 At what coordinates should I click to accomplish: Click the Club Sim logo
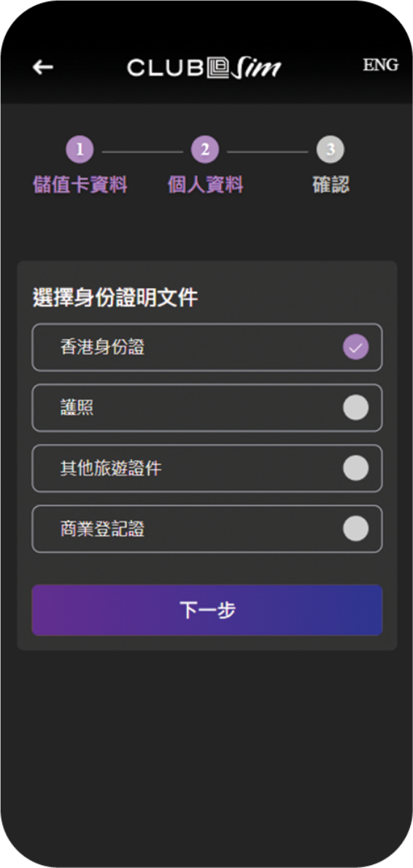204,68
